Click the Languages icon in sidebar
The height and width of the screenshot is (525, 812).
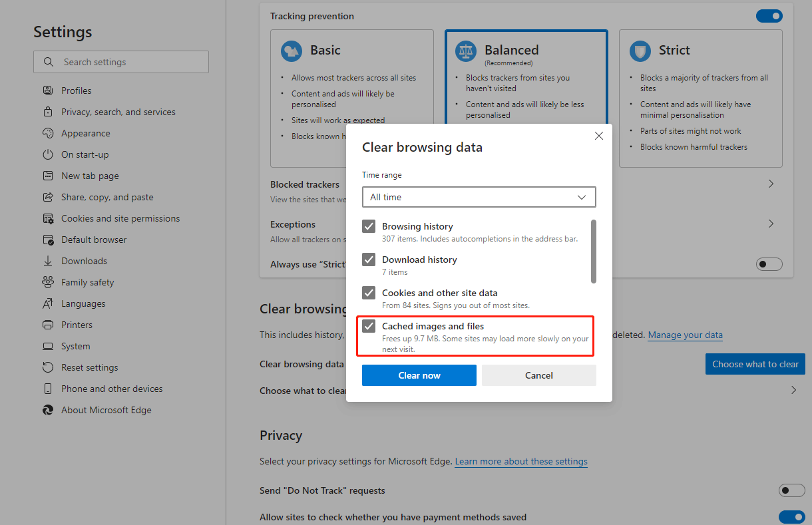(x=48, y=303)
